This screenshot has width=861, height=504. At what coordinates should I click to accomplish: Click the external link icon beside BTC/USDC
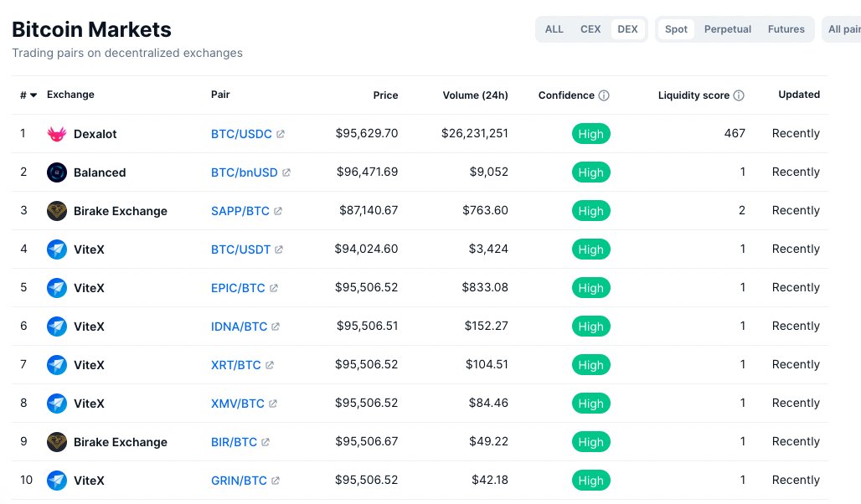[x=282, y=133]
